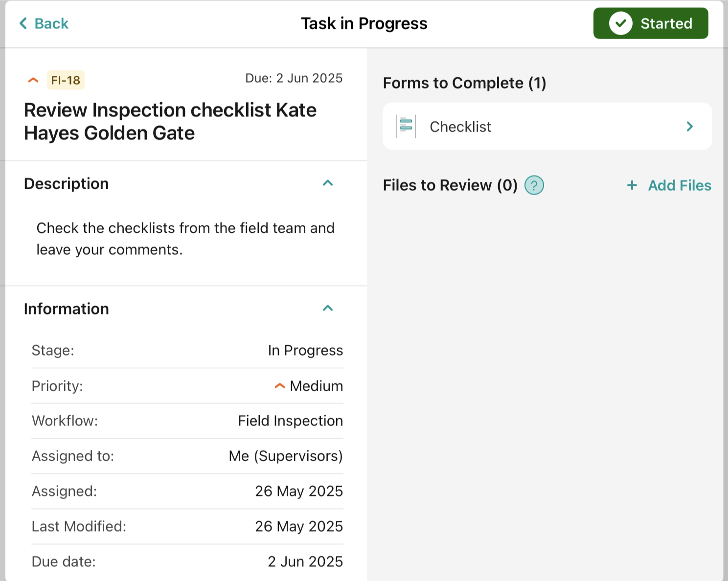
Task: Click the plus icon beside Add Files
Action: [x=632, y=185]
